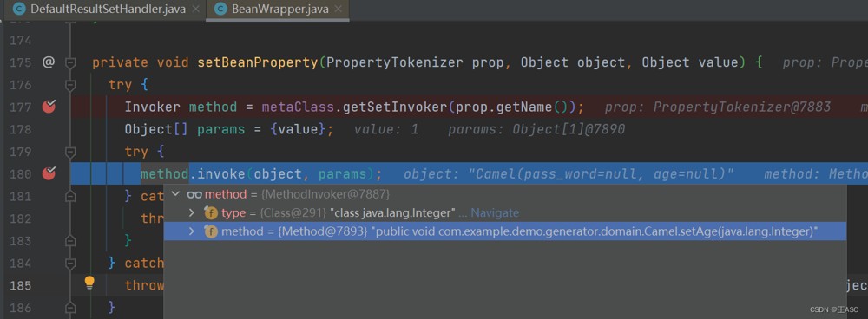Viewport: 868px width, 319px height.
Task: Expand the method Method@7893 field
Action: pos(192,231)
